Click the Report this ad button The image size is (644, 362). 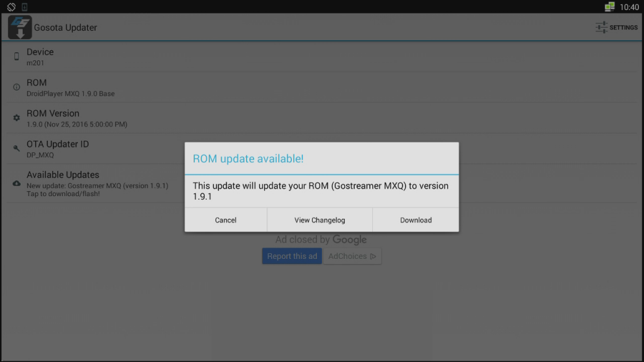click(292, 256)
